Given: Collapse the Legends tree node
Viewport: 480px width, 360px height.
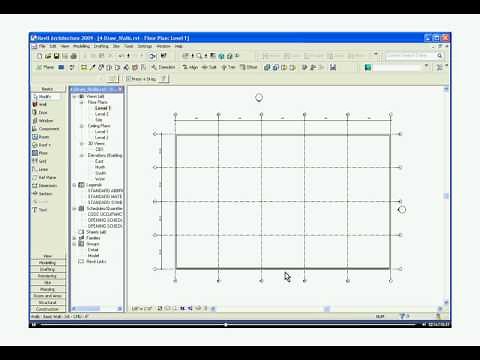Looking at the screenshot, I should click(75, 185).
